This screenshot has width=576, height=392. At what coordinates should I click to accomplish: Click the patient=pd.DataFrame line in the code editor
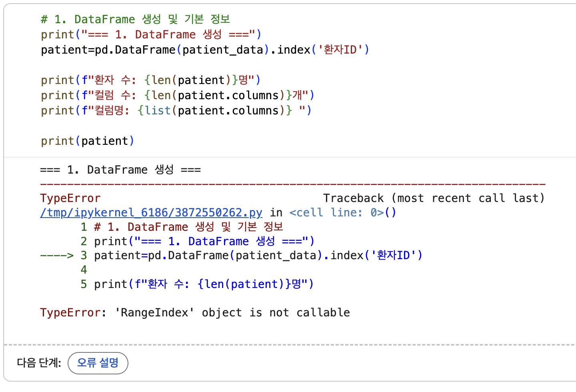pos(205,50)
